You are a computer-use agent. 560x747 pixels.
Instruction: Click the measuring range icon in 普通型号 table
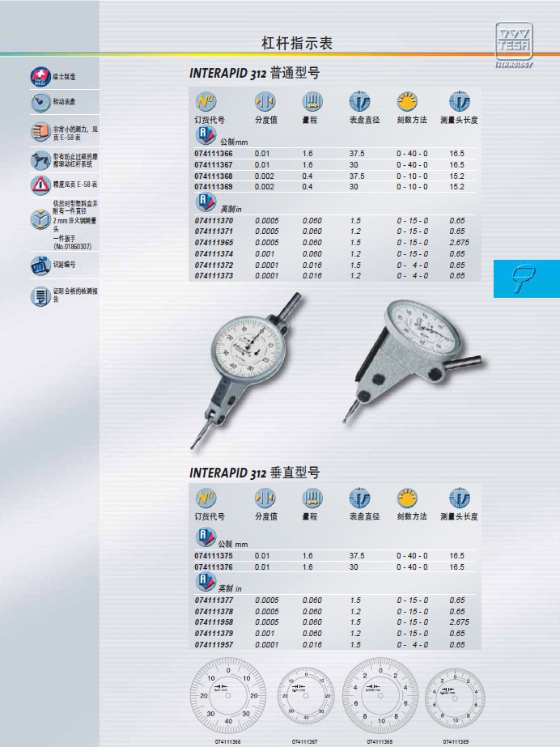click(x=312, y=101)
